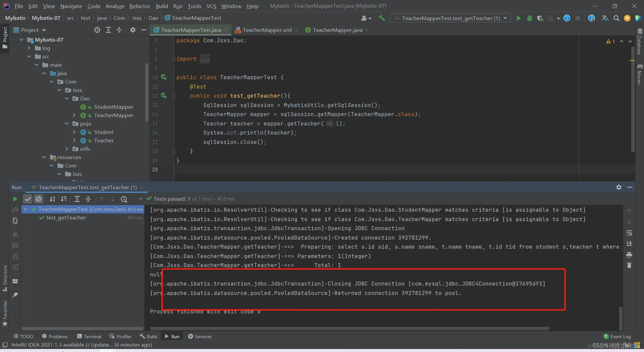Open the Refactor menu
This screenshot has height=352, width=644.
pos(140,6)
